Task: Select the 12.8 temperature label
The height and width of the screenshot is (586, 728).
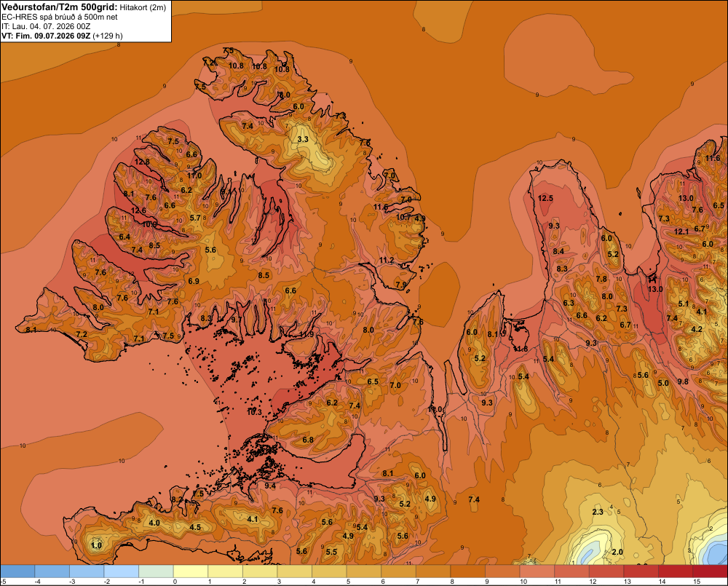Action: [142, 162]
